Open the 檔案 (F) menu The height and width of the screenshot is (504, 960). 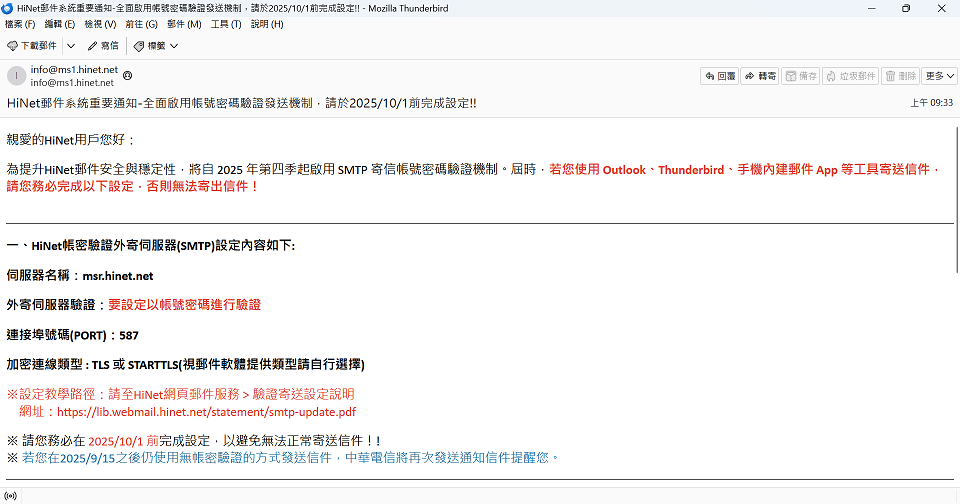coord(20,24)
